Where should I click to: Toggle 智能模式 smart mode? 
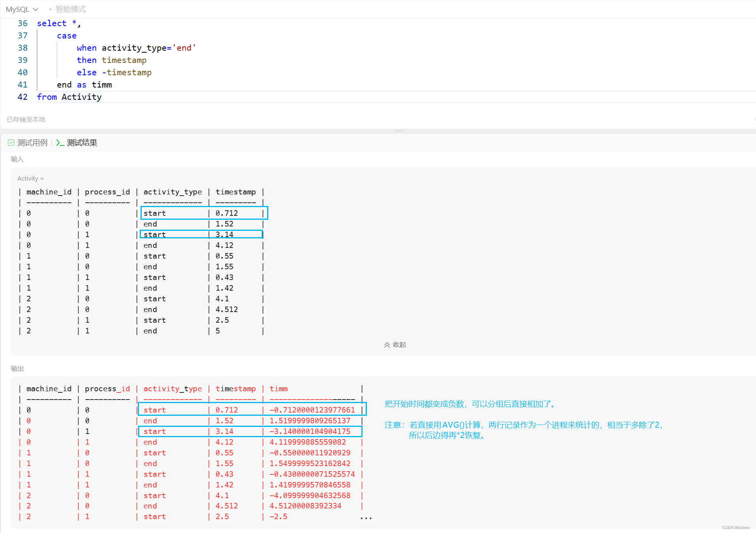coord(70,9)
